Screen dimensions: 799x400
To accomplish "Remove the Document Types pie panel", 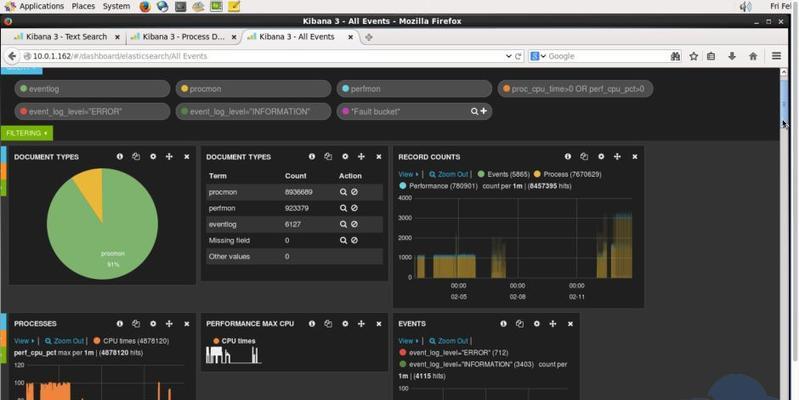I will [x=187, y=156].
